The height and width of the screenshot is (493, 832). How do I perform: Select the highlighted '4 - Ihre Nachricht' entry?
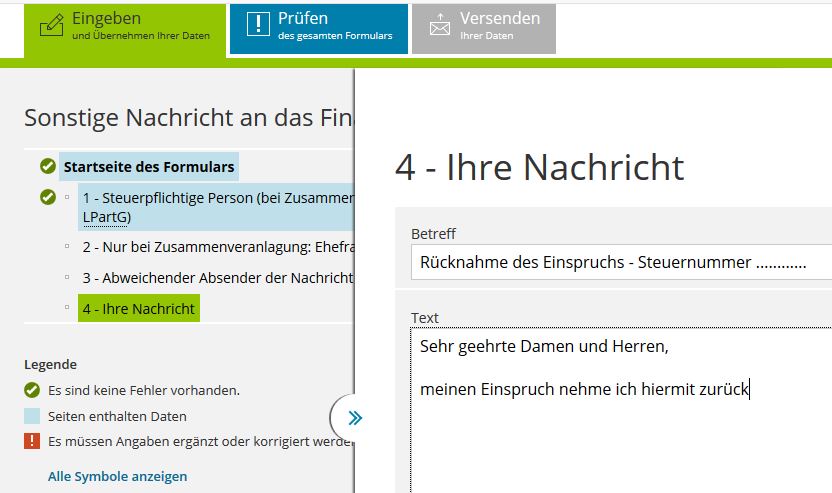138,308
